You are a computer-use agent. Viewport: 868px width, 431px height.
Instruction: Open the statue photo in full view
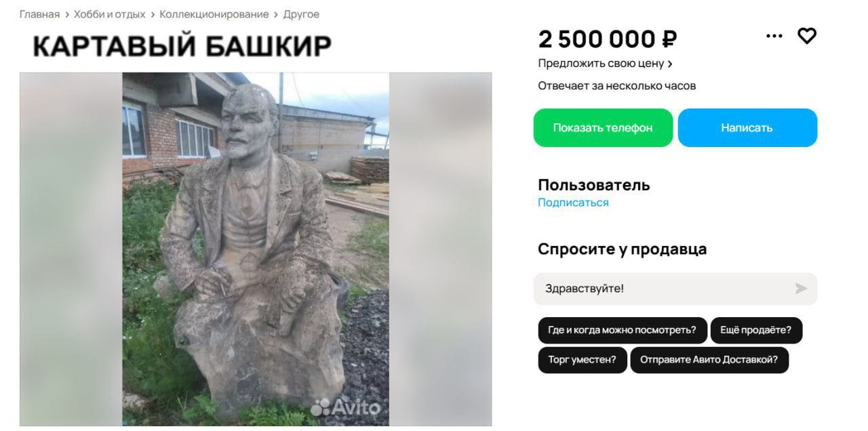click(256, 249)
